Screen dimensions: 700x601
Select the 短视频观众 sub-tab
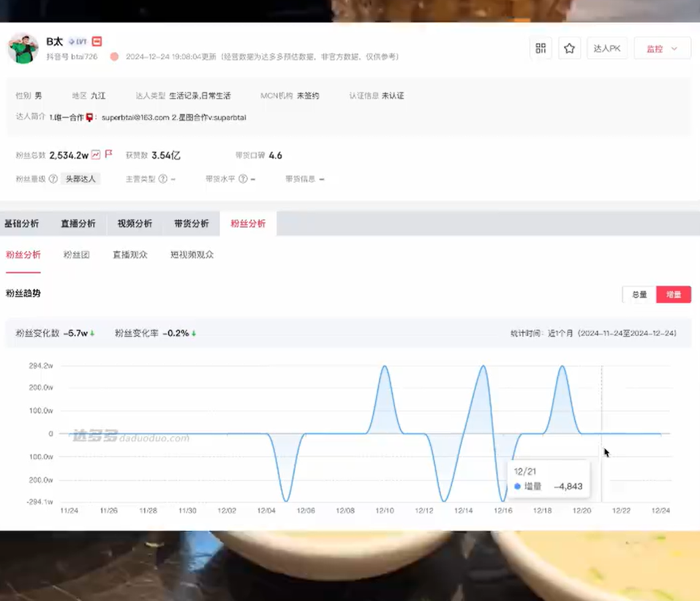[192, 255]
